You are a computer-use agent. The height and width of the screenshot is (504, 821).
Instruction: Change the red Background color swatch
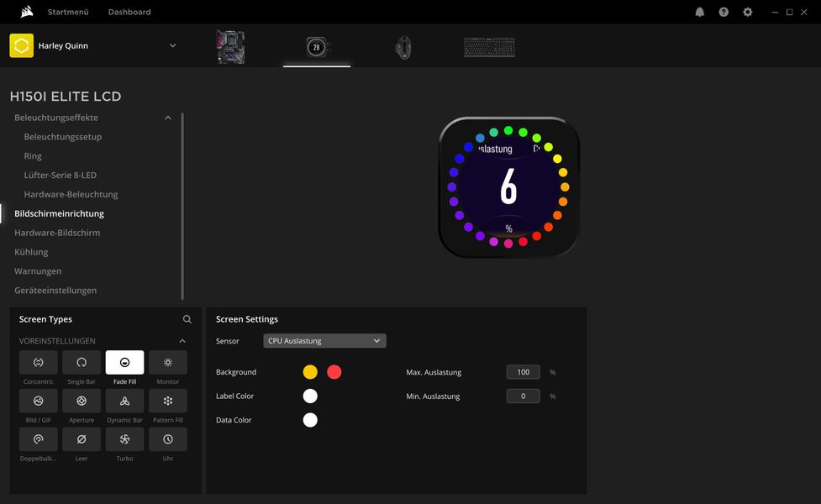point(334,372)
